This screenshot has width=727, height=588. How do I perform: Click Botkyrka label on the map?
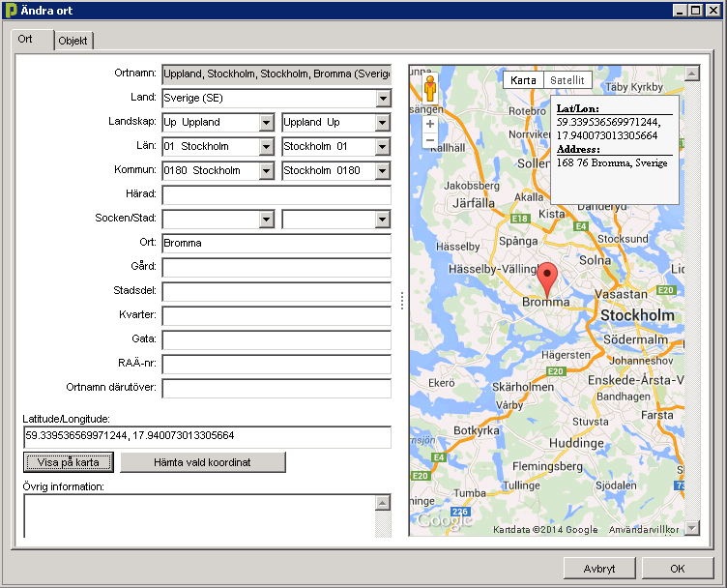tap(477, 430)
